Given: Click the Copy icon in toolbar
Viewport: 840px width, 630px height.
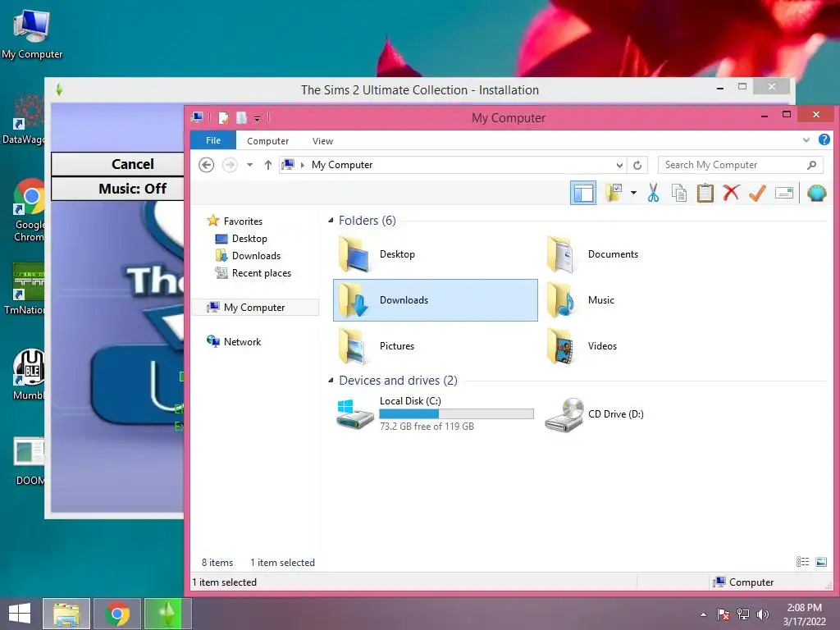Looking at the screenshot, I should [678, 193].
